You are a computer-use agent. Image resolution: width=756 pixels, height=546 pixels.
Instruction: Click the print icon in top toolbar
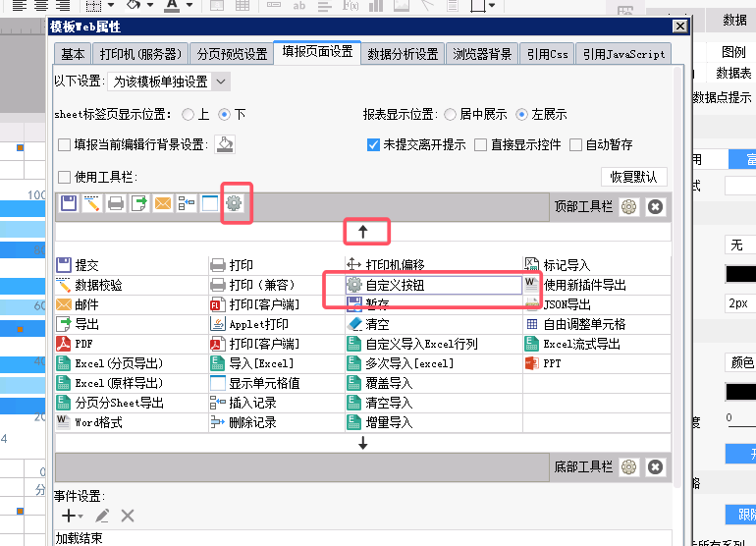[116, 204]
